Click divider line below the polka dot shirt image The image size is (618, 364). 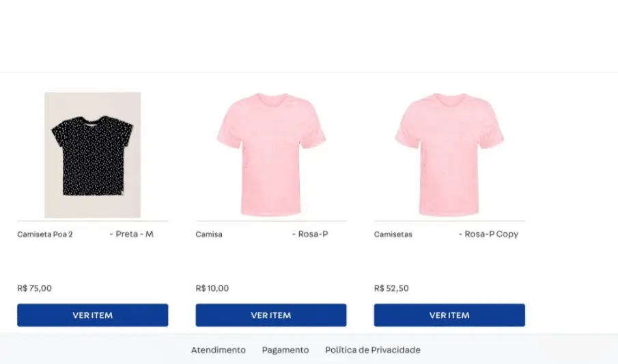(x=92, y=221)
